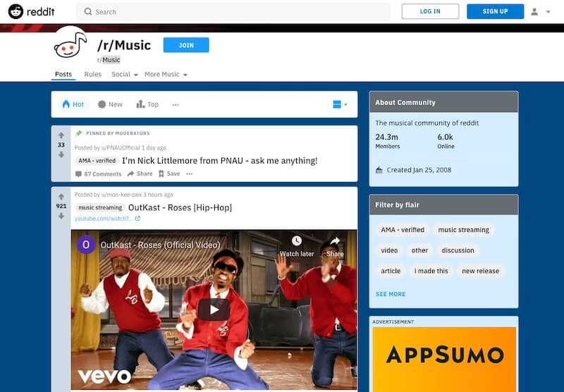Image resolution: width=564 pixels, height=392 pixels.
Task: Click the r/Music subreddit name text
Action: (x=109, y=60)
